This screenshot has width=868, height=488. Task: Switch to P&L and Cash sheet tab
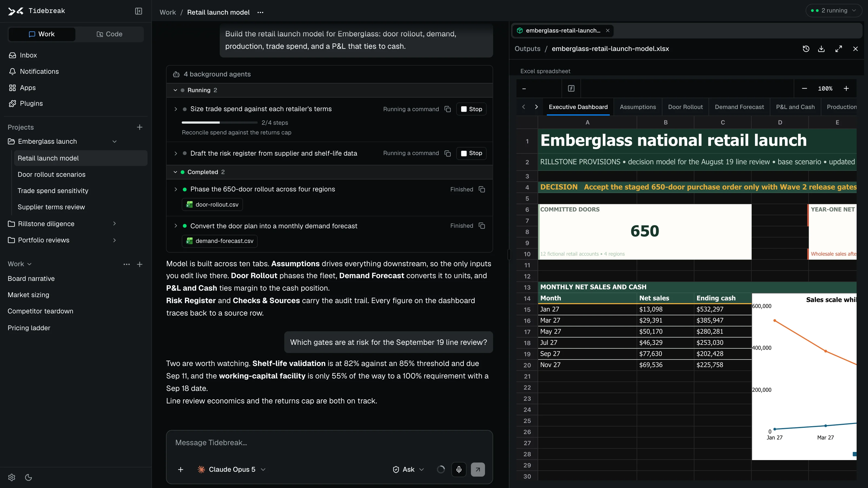795,107
